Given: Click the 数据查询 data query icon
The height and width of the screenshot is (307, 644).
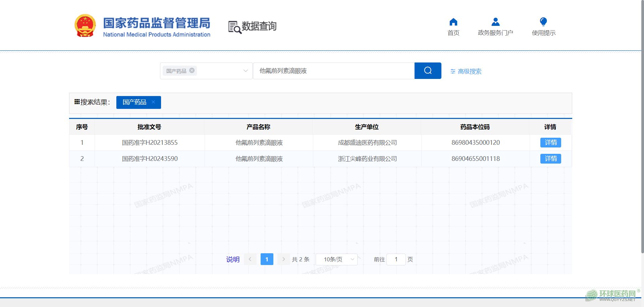Looking at the screenshot, I should click(x=235, y=27).
